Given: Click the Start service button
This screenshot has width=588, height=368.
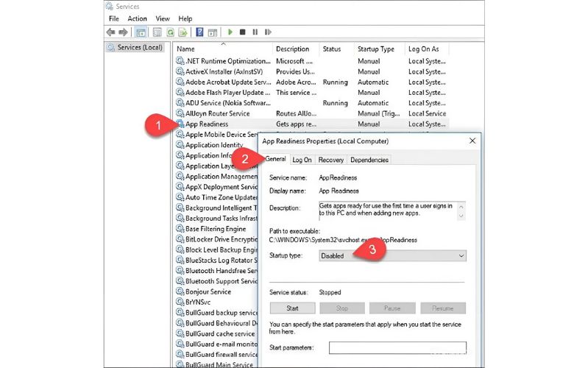Looking at the screenshot, I should click(292, 308).
